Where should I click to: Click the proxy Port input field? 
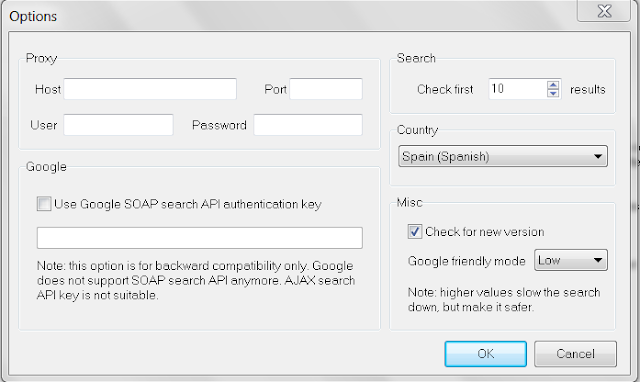tap(326, 89)
